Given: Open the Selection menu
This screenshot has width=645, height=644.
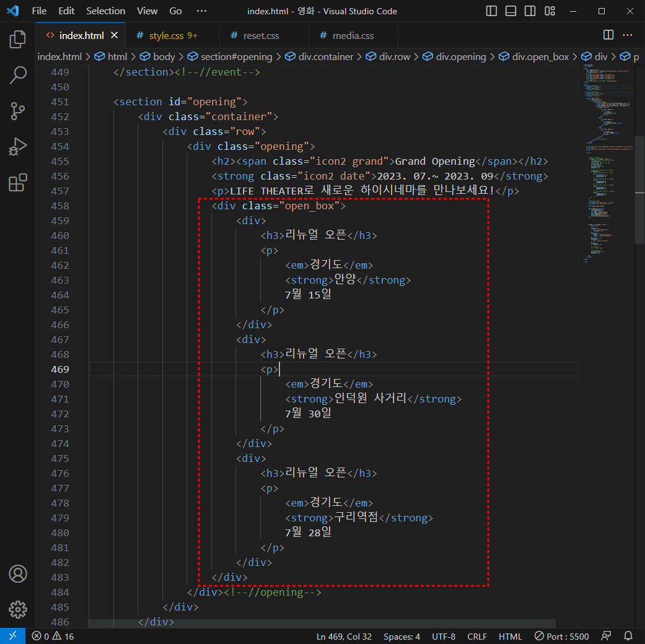Looking at the screenshot, I should click(x=106, y=11).
